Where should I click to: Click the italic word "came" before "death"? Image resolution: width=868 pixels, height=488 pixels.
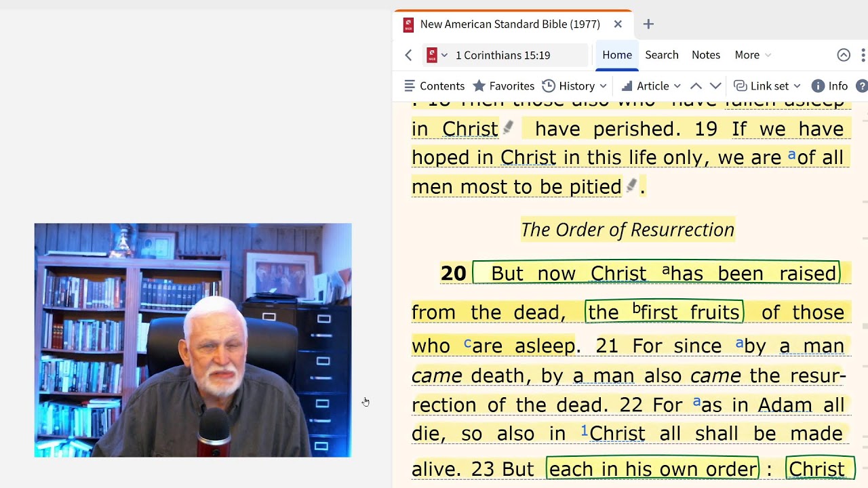437,375
